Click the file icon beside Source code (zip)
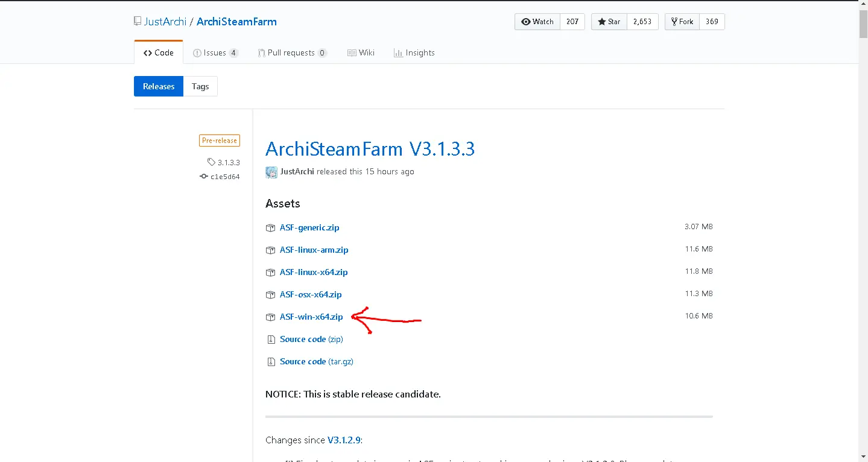 pyautogui.click(x=271, y=340)
